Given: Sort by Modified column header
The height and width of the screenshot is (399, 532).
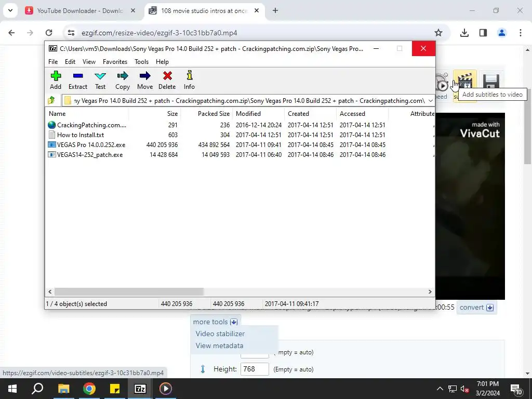Looking at the screenshot, I should click(x=258, y=114).
